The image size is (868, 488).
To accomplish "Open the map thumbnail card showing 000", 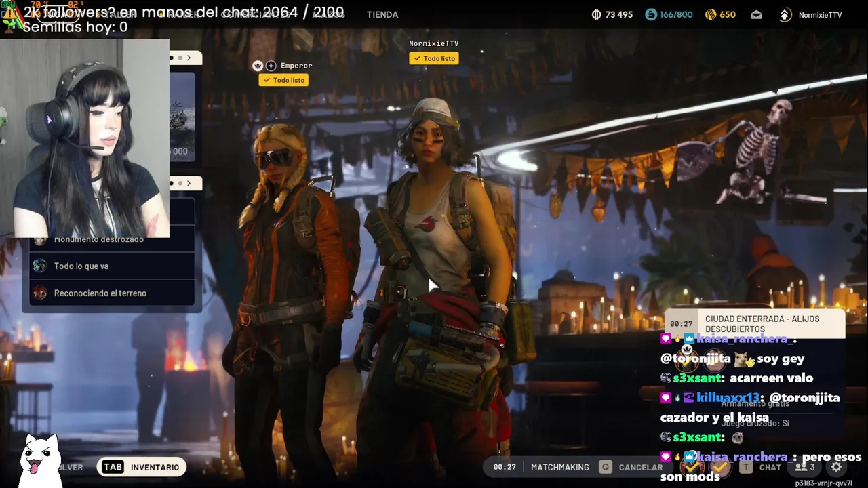I will [x=182, y=117].
